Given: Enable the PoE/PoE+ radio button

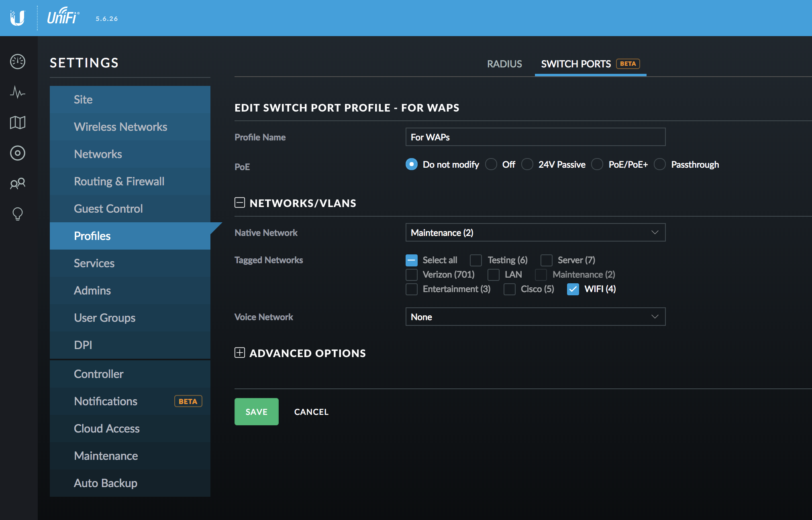Looking at the screenshot, I should [x=597, y=165].
